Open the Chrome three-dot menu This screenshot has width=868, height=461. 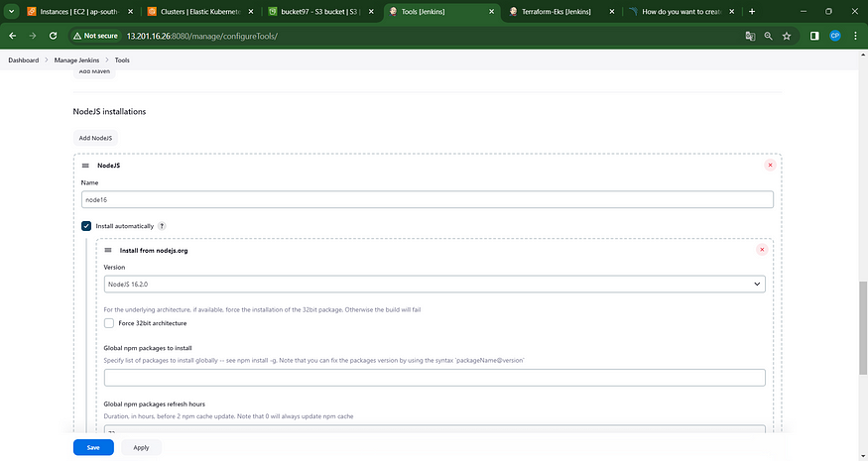tap(855, 36)
